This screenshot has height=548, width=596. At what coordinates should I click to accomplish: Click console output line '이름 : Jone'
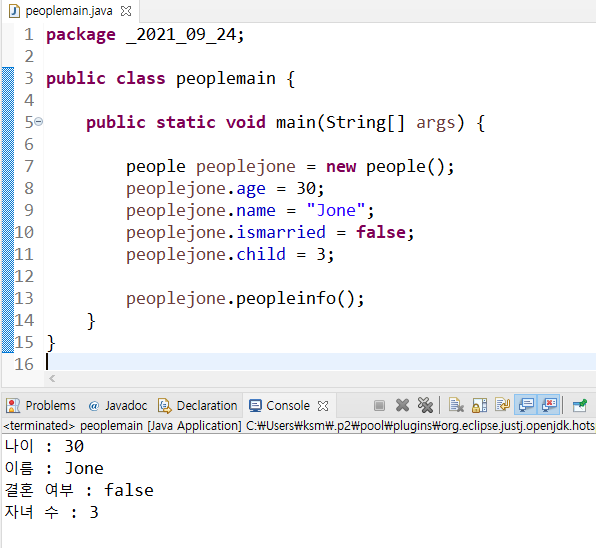point(54,468)
